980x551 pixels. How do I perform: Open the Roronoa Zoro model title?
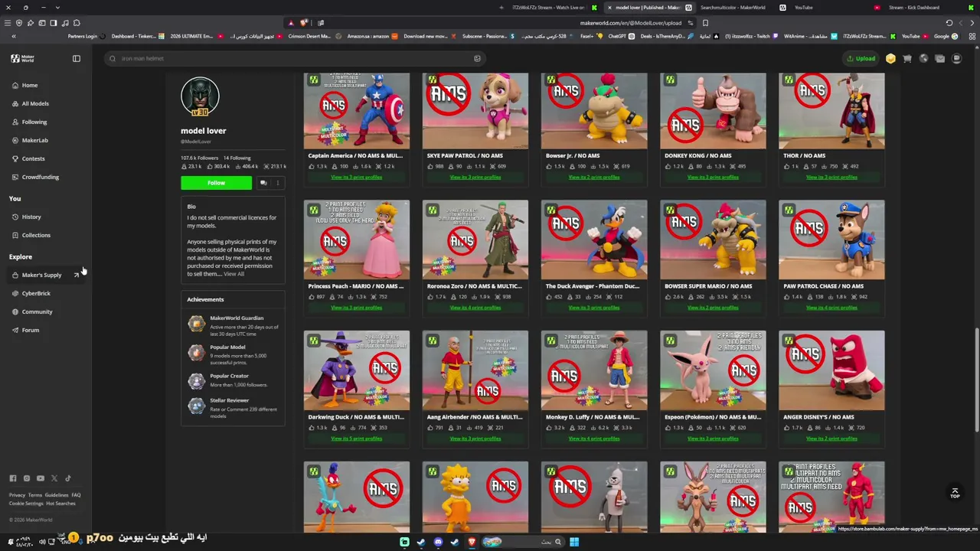[x=474, y=286]
